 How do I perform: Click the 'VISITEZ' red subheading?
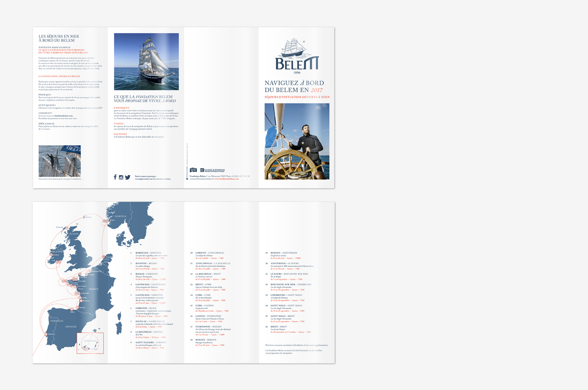pos(119,124)
